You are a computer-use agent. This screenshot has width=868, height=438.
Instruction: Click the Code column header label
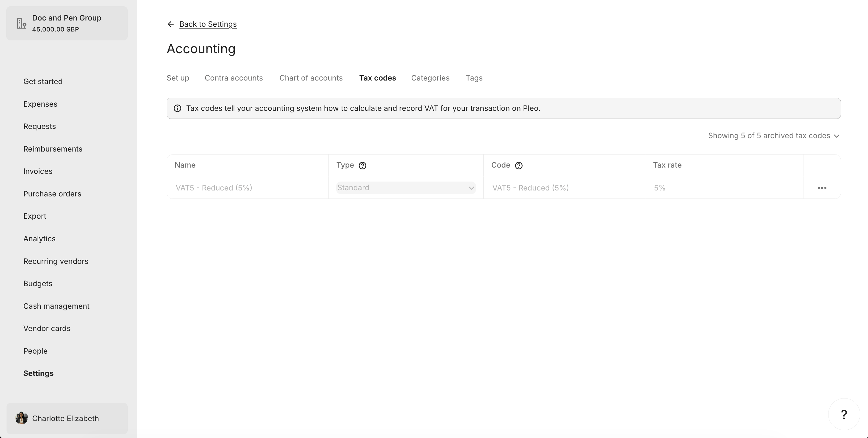pos(501,165)
